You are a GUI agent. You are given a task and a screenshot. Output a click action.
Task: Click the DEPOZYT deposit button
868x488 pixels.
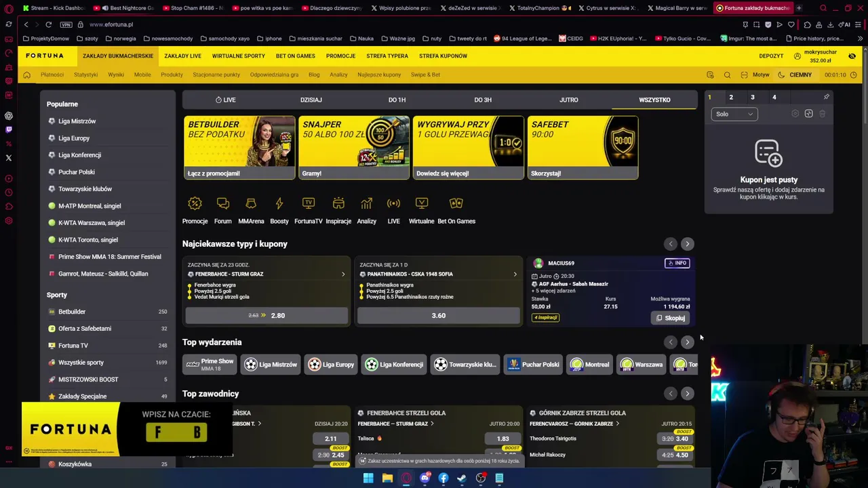click(x=771, y=56)
